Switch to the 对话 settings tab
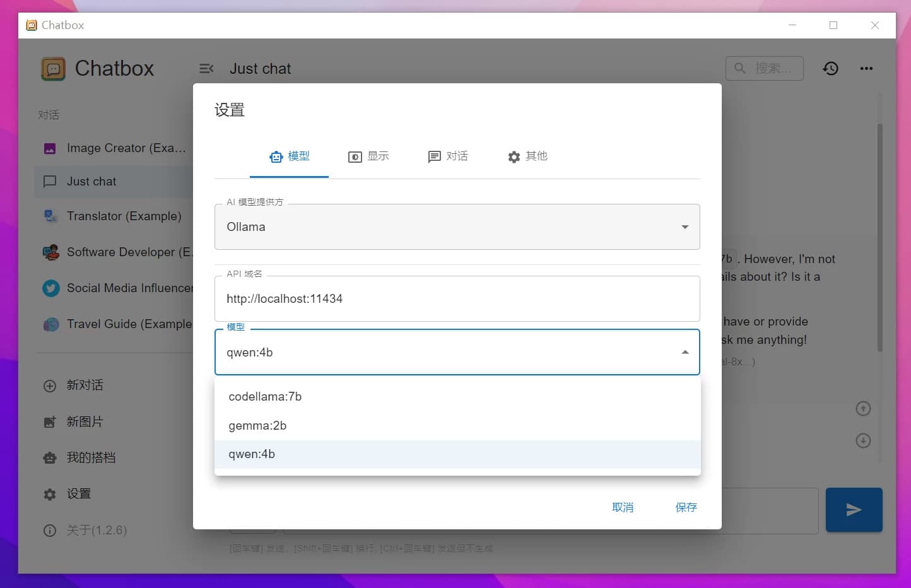911x588 pixels. pos(448,156)
